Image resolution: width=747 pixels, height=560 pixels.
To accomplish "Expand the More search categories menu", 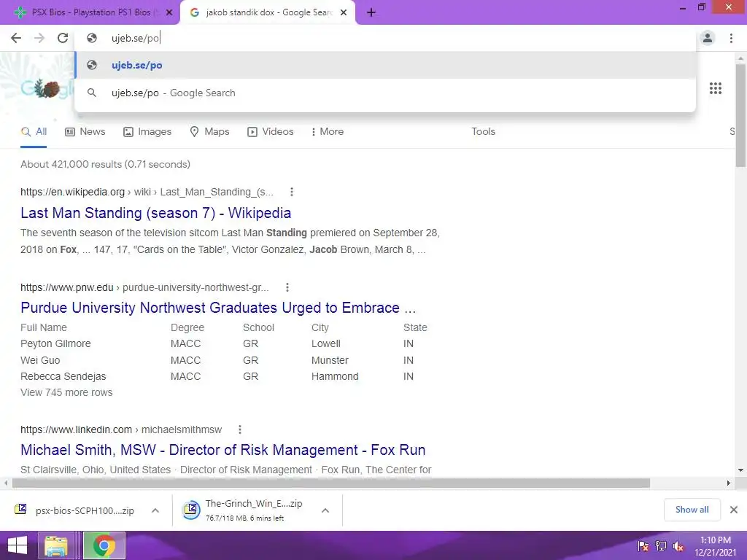I will coord(328,132).
